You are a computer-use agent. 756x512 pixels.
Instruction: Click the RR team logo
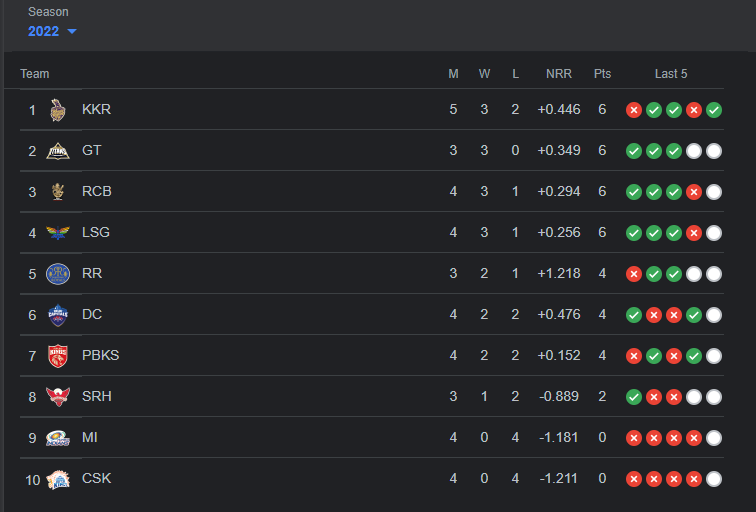pyautogui.click(x=58, y=274)
